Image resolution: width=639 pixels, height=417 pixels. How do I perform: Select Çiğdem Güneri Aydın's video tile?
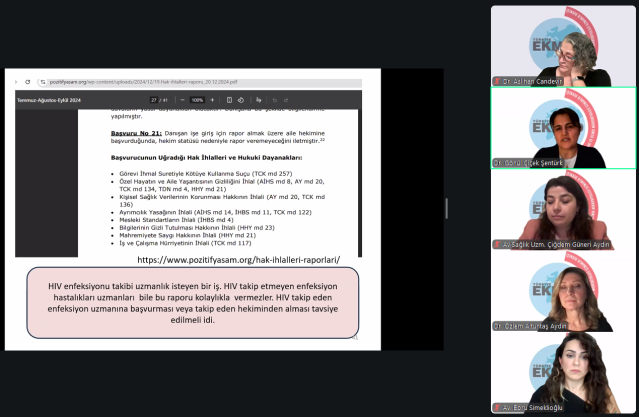pyautogui.click(x=563, y=210)
